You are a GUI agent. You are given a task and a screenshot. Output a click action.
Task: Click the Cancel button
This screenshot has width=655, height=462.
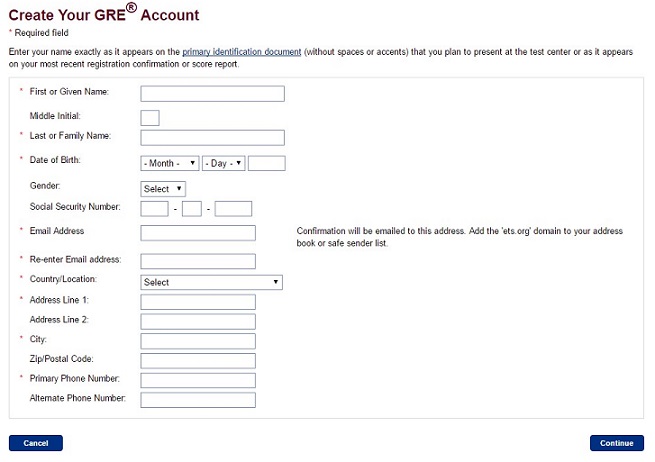[36, 443]
